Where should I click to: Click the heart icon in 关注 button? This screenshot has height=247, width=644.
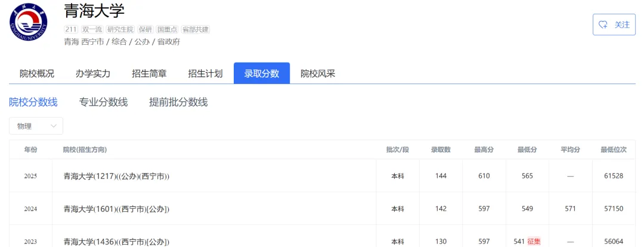coord(603,24)
